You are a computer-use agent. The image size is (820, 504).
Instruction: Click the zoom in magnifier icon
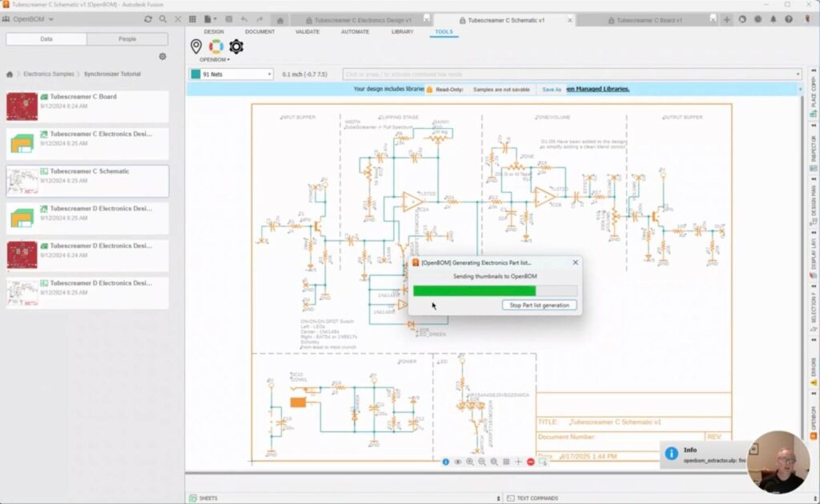coord(469,462)
